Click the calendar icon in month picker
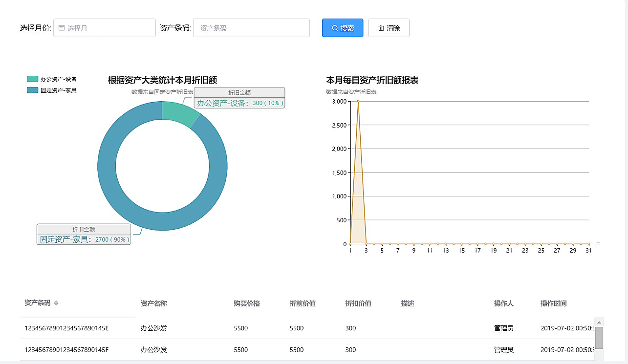Viewport: 628px width, 364px height. tap(62, 28)
